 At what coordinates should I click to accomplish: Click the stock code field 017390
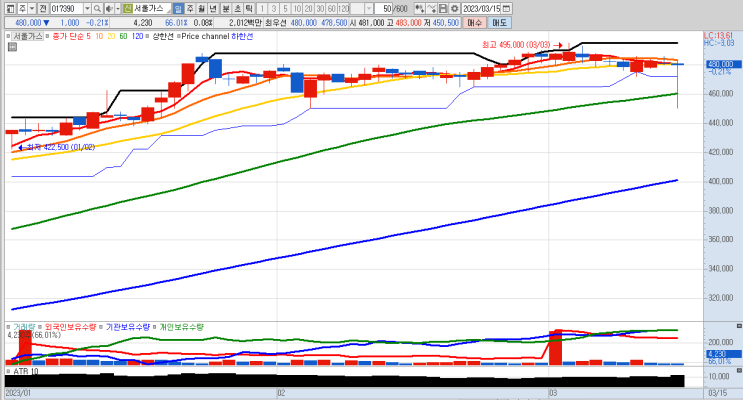point(66,9)
